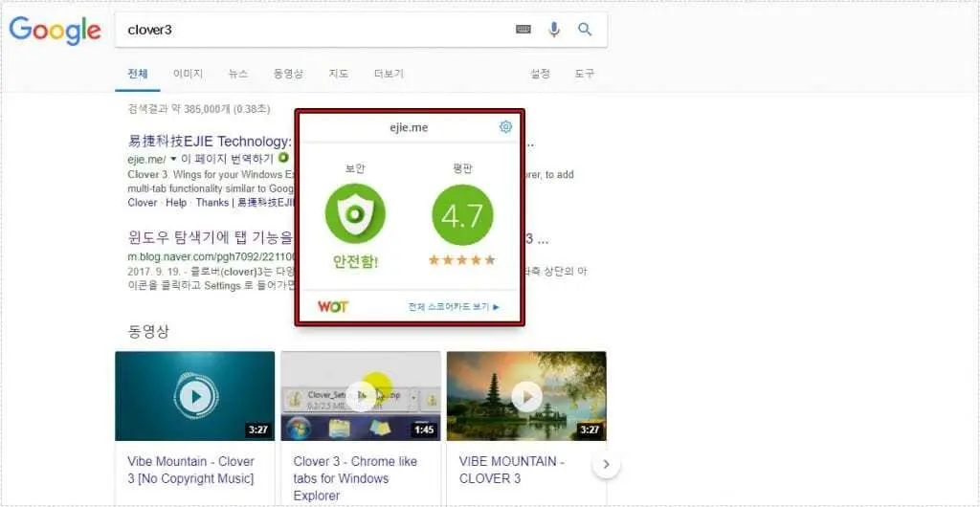
Task: Show next videos with carousel arrow
Action: [606, 465]
